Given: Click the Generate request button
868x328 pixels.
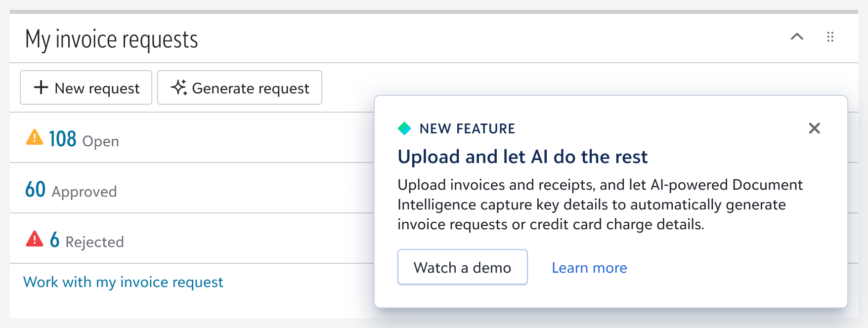Looking at the screenshot, I should click(240, 87).
